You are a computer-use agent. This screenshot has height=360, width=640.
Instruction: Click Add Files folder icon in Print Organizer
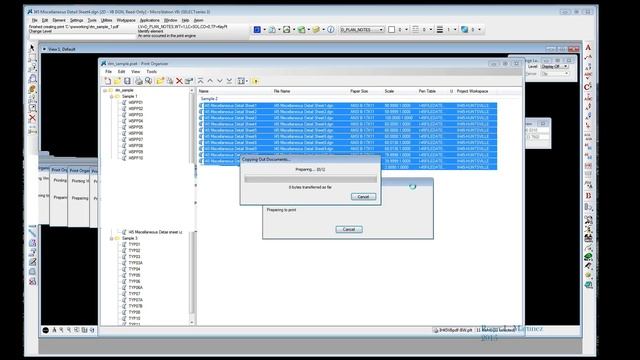click(160, 81)
